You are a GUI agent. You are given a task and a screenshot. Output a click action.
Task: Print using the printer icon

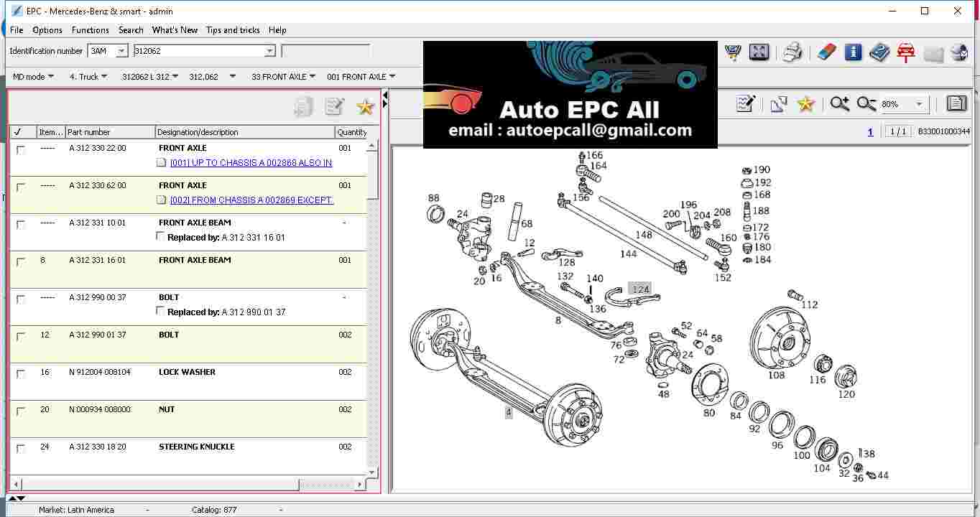click(792, 52)
